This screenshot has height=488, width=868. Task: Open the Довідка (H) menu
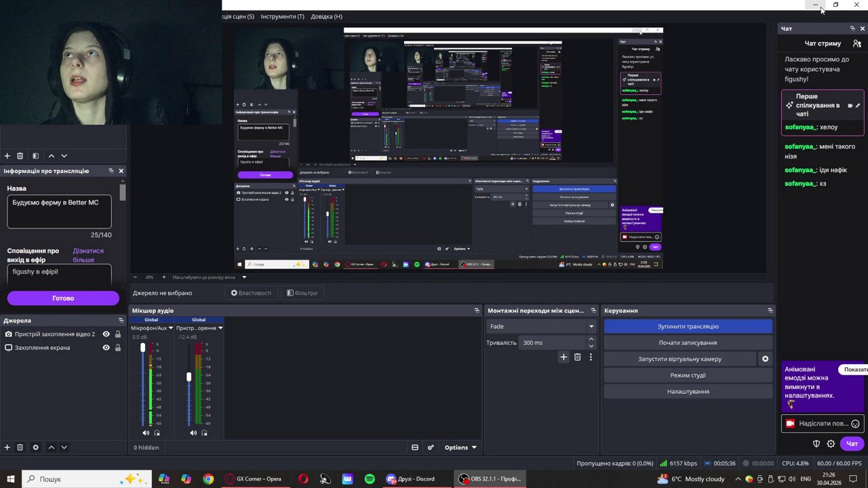tap(326, 16)
